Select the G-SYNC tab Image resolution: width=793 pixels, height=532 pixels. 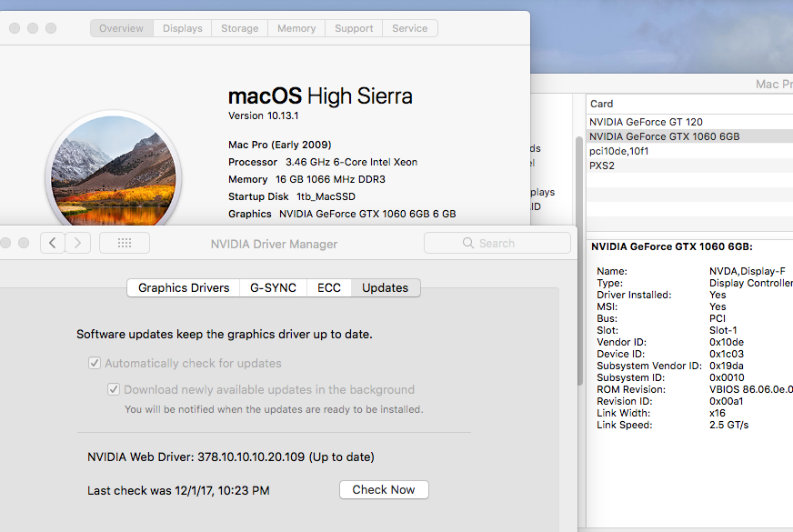click(273, 287)
